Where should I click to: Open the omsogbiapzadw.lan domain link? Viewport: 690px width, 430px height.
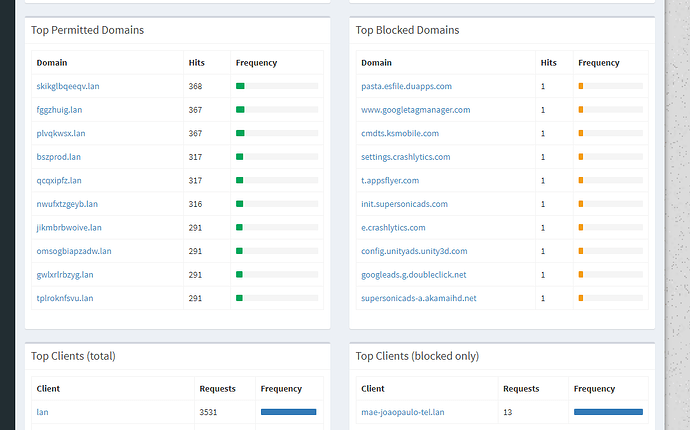coord(74,251)
